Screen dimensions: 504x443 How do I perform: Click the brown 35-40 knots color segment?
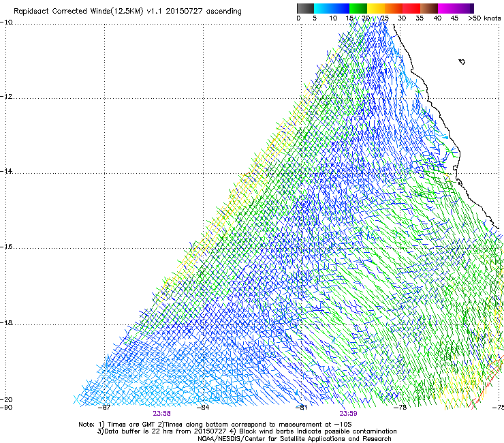[x=429, y=8]
